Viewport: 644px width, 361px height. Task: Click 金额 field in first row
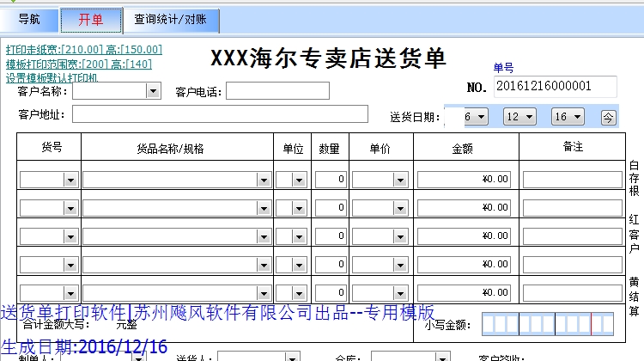(x=464, y=180)
